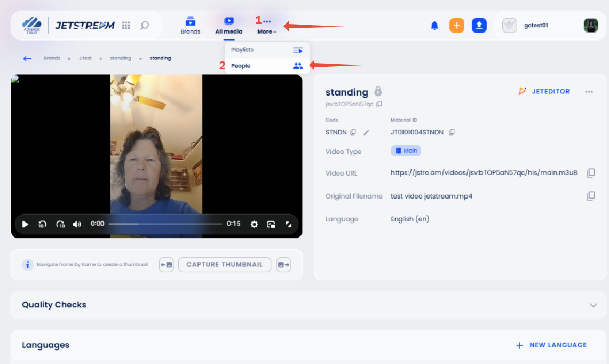The image size is (609, 364).
Task: Select People from the dropdown
Action: [267, 66]
